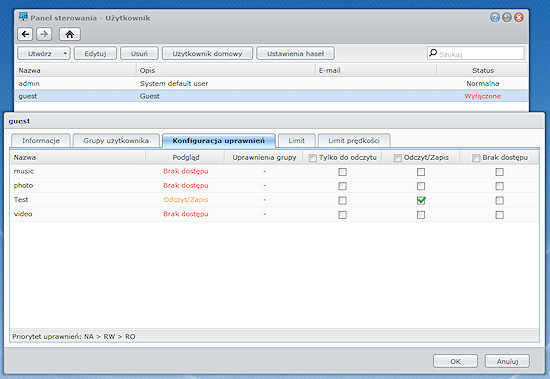Click the Brak dostępu preview for video
This screenshot has height=379, width=550.
click(186, 214)
